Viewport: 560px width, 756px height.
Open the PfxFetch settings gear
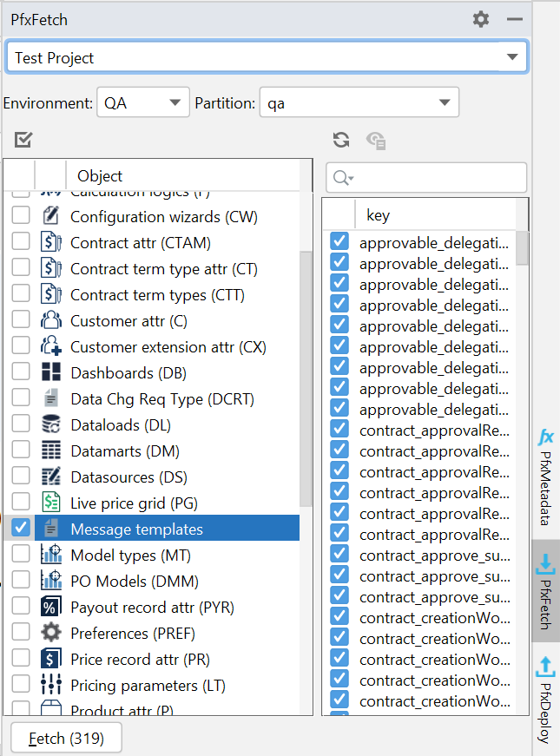(480, 19)
